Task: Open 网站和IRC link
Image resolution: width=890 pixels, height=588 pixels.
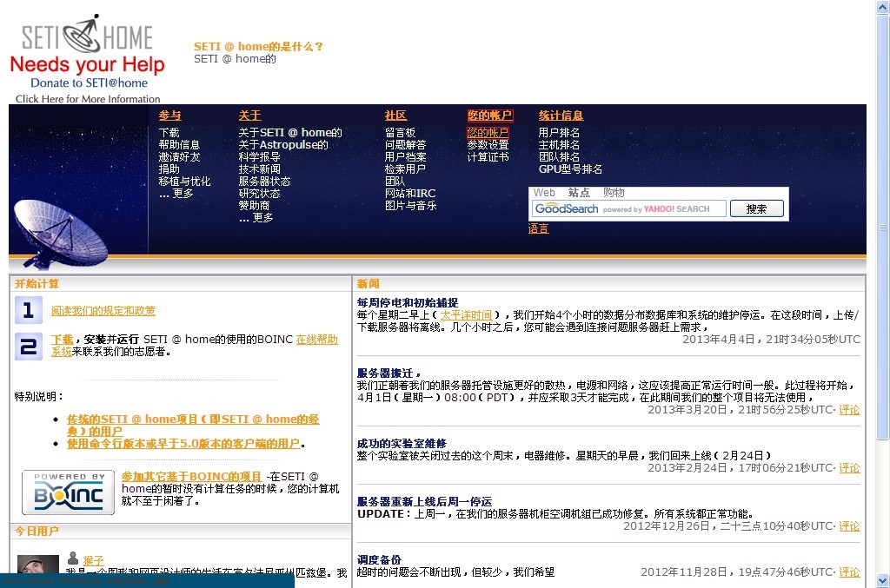Action: click(x=410, y=194)
